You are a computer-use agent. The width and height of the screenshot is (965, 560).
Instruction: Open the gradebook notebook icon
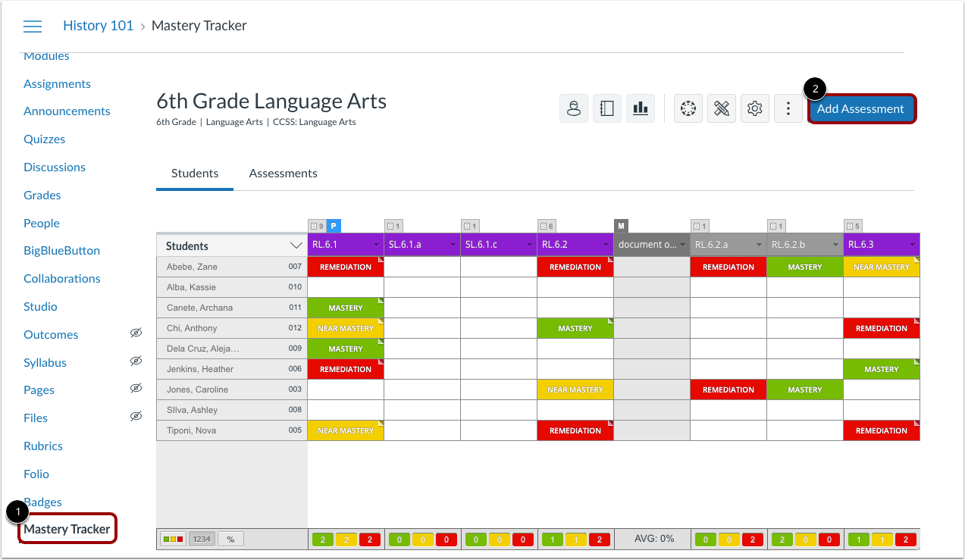coord(606,108)
